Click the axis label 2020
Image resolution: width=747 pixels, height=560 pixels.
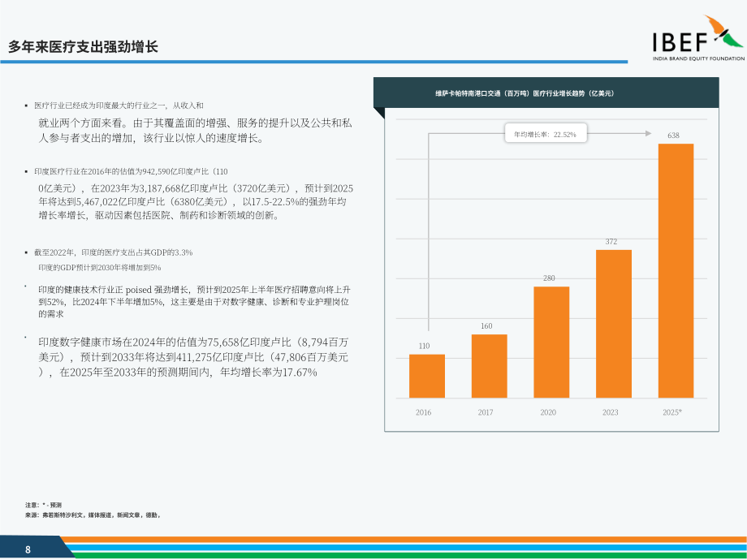(x=548, y=412)
